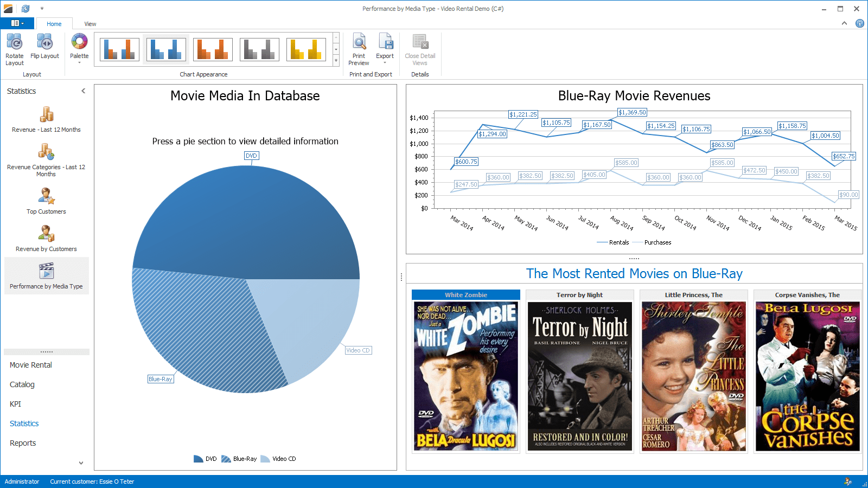Expand navigation pane overflow chevron

click(x=81, y=463)
